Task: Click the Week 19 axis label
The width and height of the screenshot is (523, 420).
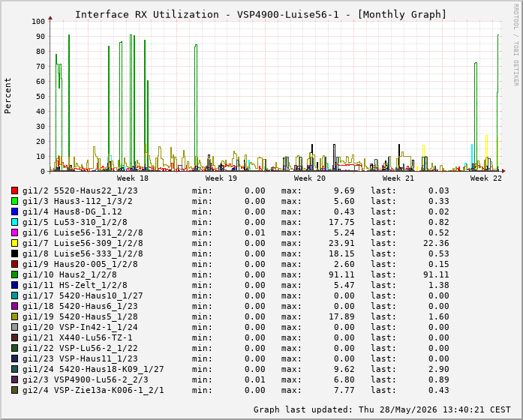Action: coord(221,178)
